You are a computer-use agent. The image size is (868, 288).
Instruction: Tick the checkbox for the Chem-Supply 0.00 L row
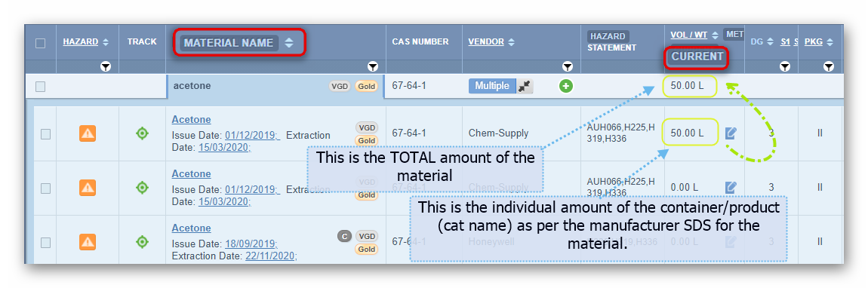(46, 188)
